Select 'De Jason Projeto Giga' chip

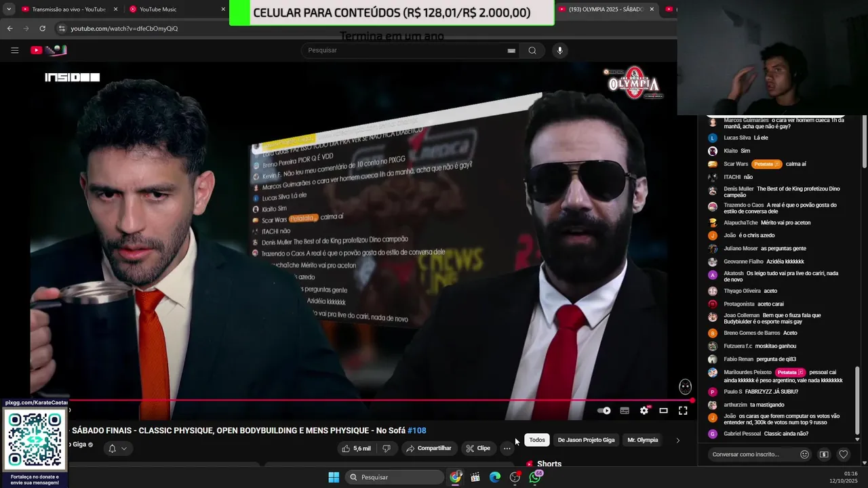(586, 440)
